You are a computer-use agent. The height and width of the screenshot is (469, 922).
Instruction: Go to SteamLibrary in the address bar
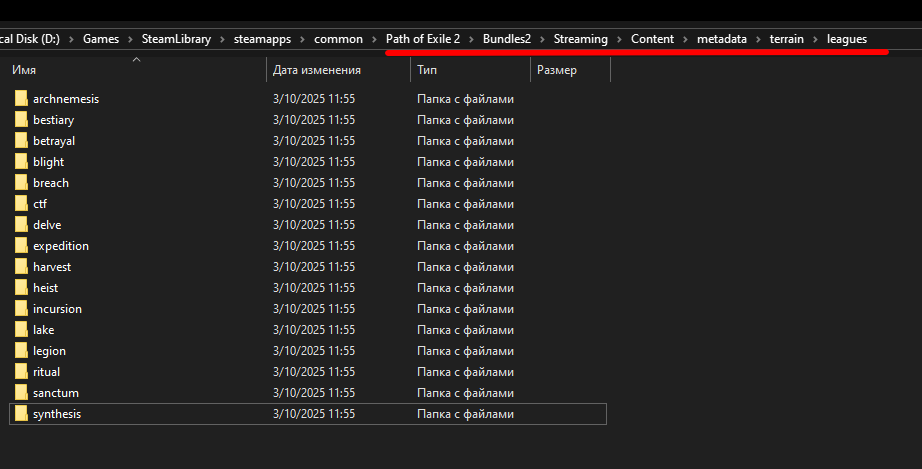(x=176, y=39)
